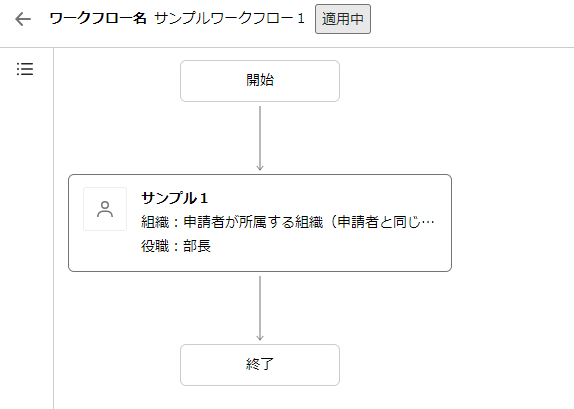Open the サンプル１ approval step card
Screen dimensions: 574x409
pyautogui.click(x=260, y=223)
